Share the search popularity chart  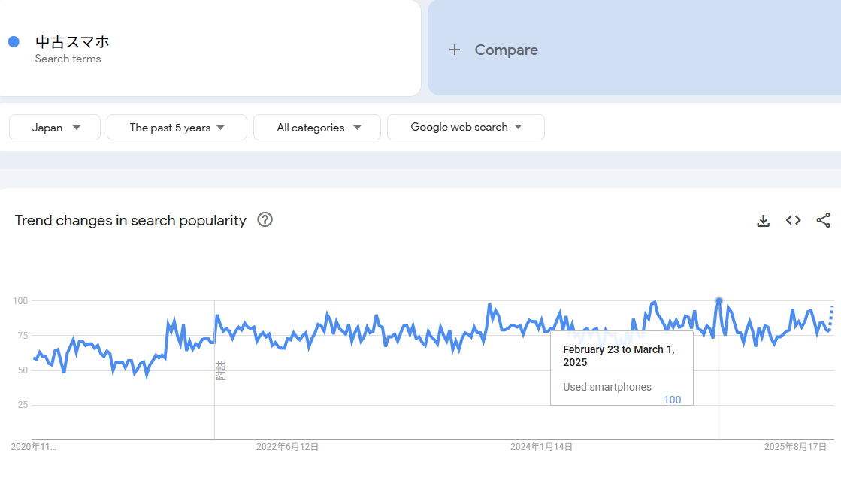click(x=824, y=220)
